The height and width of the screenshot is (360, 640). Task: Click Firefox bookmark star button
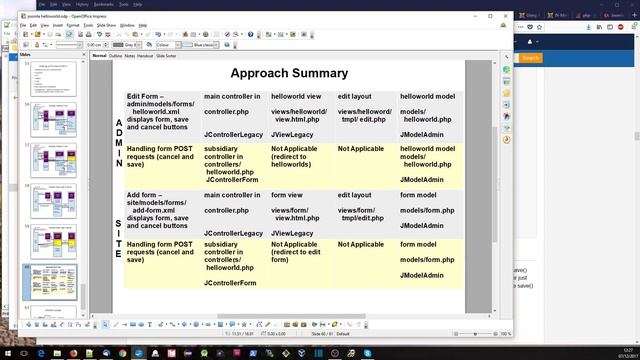[539, 27]
